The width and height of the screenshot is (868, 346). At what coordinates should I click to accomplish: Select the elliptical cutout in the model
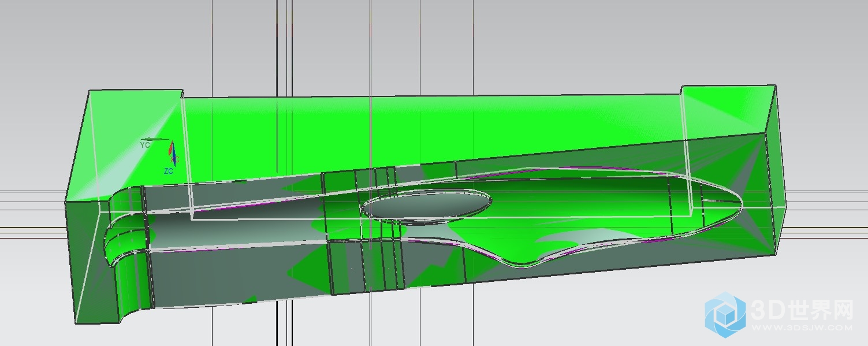(426, 207)
